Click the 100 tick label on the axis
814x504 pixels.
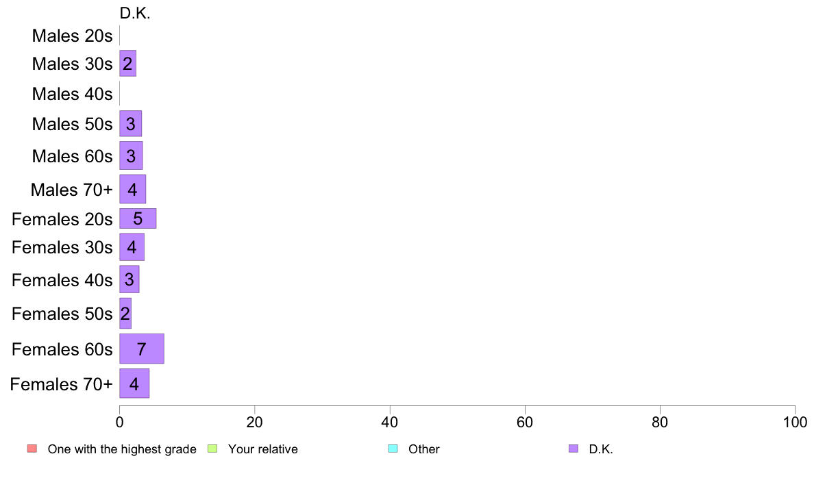pos(795,422)
